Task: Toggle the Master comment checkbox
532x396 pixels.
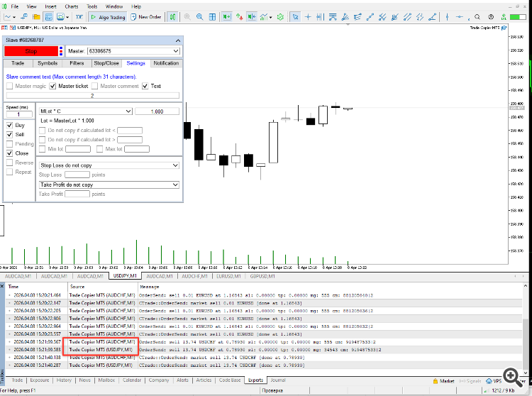Action: (94, 86)
